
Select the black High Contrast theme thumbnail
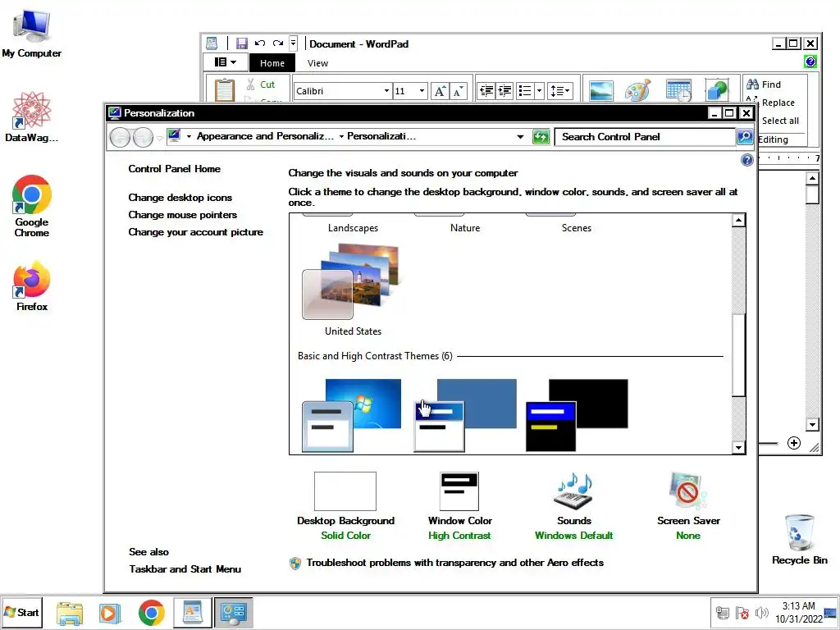pyautogui.click(x=577, y=415)
